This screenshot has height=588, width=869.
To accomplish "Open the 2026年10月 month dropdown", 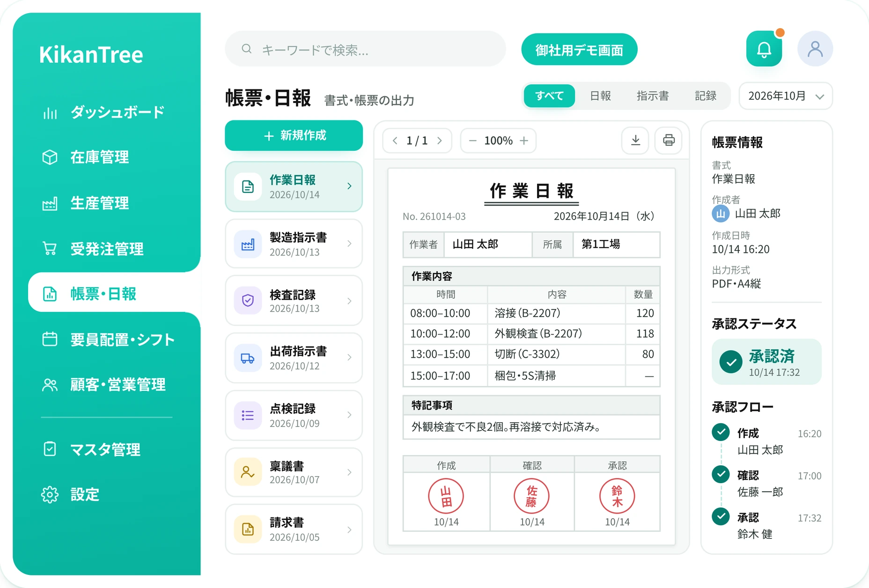I will click(x=786, y=96).
